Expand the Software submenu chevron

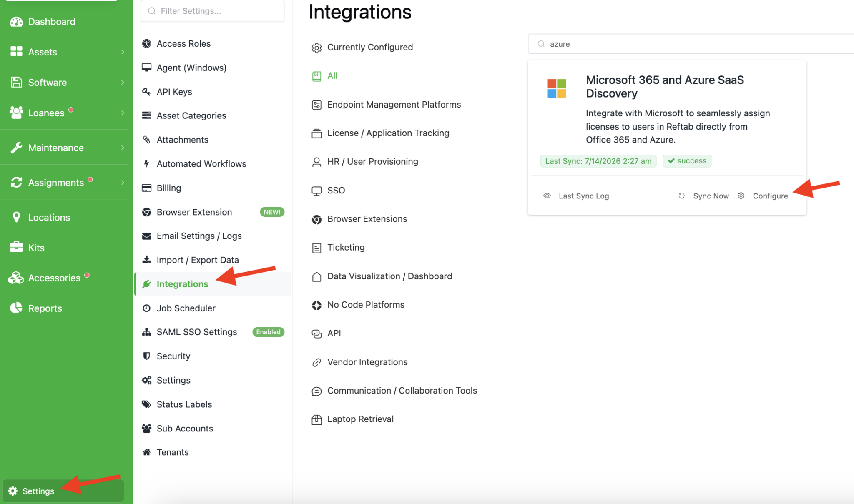coord(123,82)
